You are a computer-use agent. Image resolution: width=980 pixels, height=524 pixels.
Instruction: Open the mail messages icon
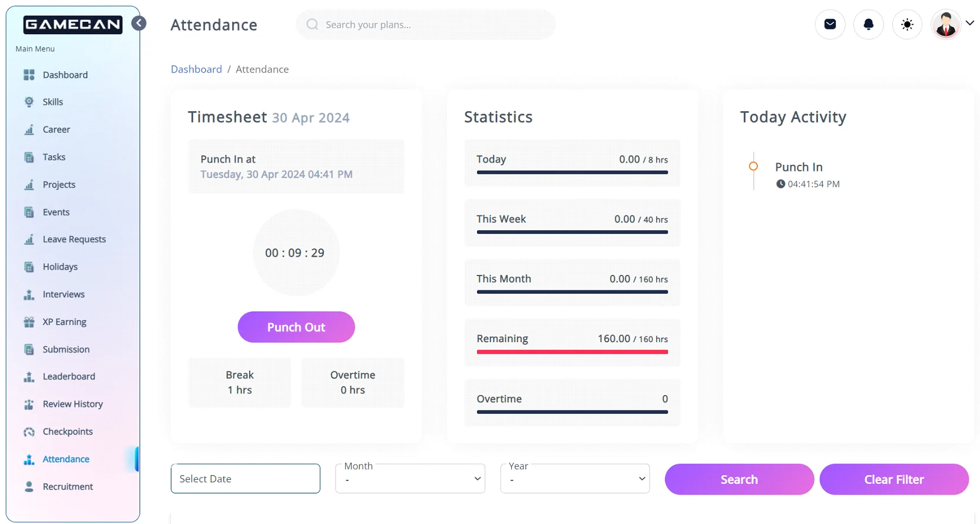click(x=830, y=24)
